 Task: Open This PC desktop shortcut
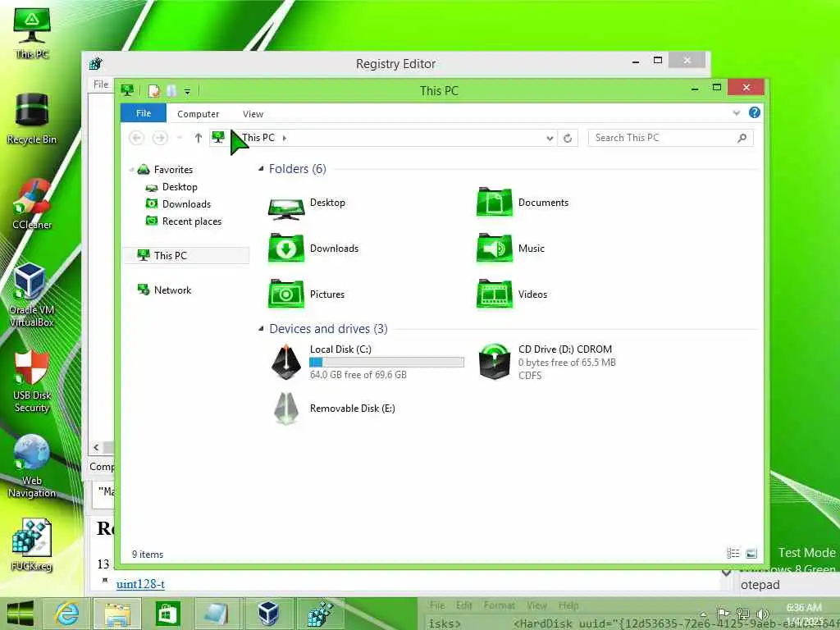click(x=32, y=33)
